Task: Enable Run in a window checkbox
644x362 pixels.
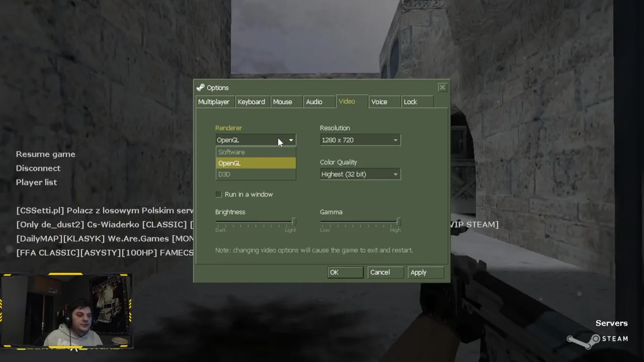Action: 218,194
